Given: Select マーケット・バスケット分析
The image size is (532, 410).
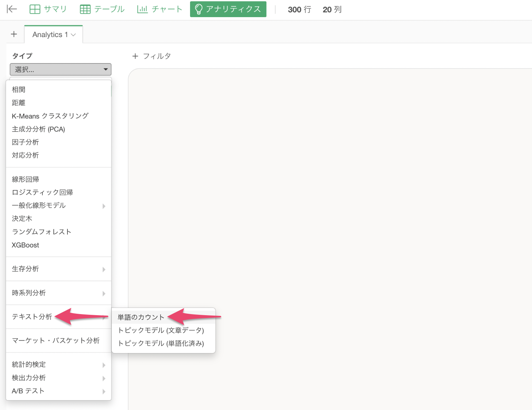Looking at the screenshot, I should tap(58, 340).
